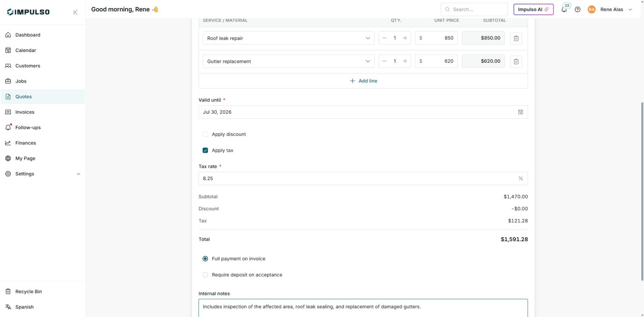Viewport: 644px width, 317px height.
Task: Click the Invoices sidebar icon
Action: pyautogui.click(x=8, y=112)
